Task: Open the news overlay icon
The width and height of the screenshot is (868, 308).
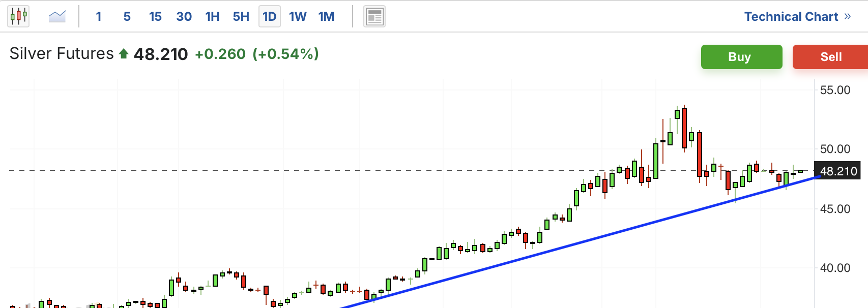Action: click(x=374, y=17)
